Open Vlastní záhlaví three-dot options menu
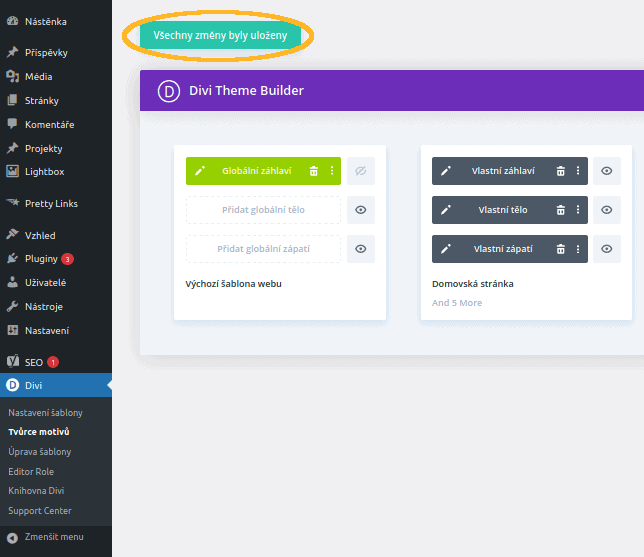 [x=578, y=171]
